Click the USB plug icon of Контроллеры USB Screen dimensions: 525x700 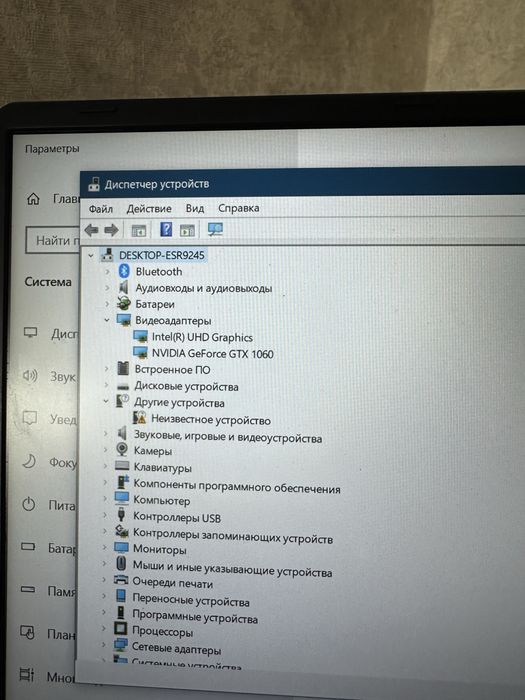121,515
